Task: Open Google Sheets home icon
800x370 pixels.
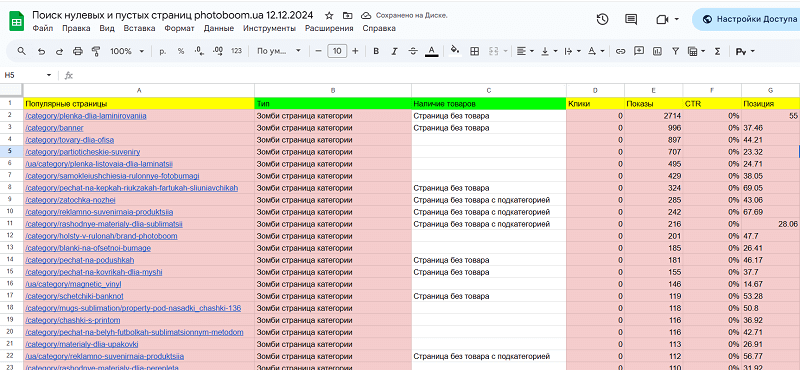Action: [x=16, y=21]
